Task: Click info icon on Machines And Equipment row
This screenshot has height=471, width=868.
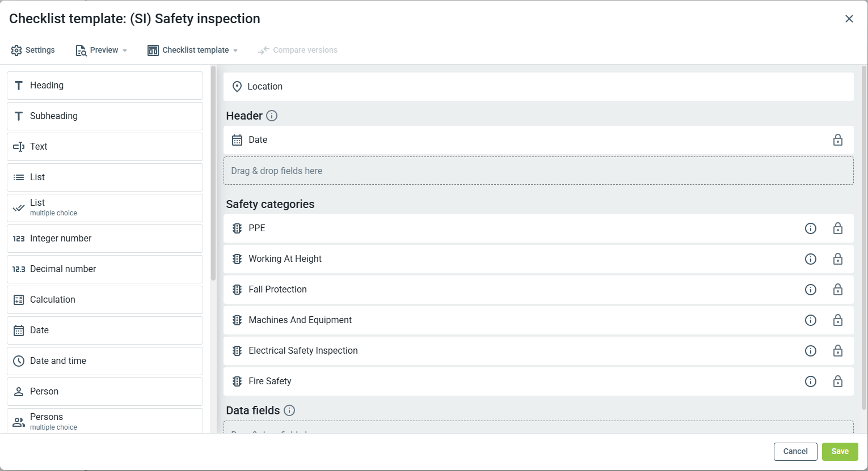Action: [x=811, y=320]
